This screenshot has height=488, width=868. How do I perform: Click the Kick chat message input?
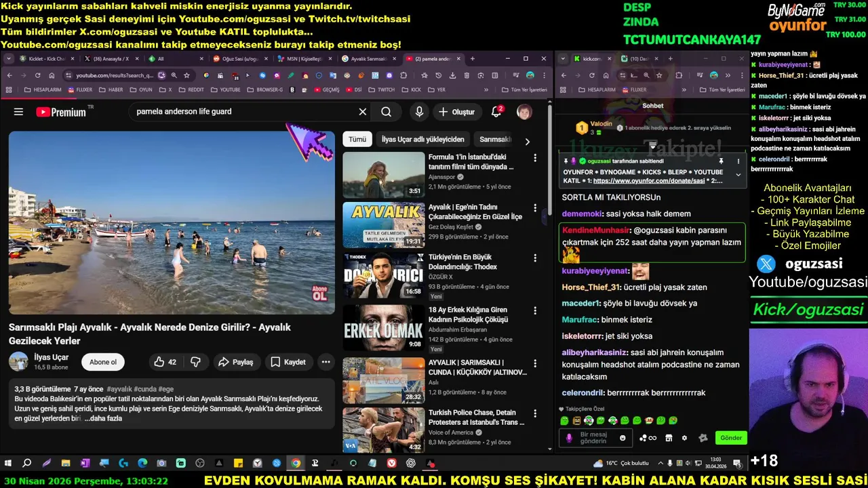coord(597,438)
